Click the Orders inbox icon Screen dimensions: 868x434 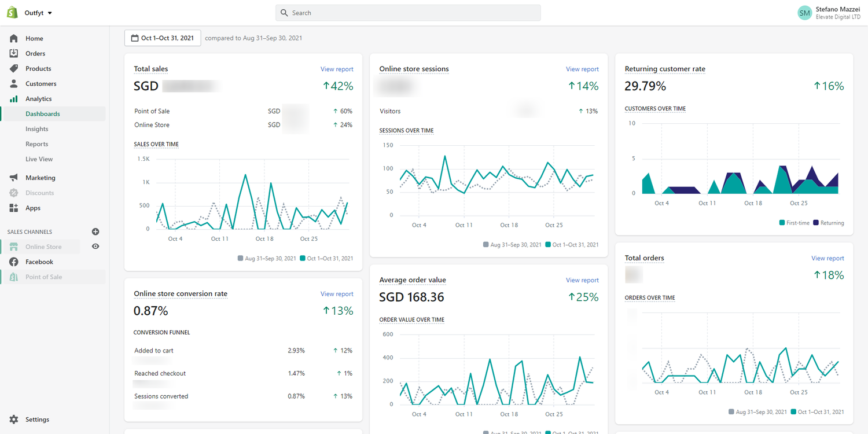click(14, 53)
